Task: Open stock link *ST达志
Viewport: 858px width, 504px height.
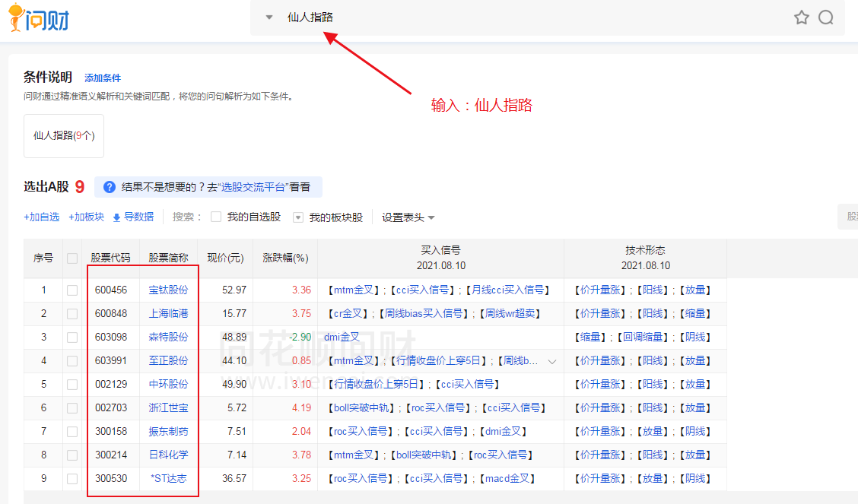Action: point(169,477)
